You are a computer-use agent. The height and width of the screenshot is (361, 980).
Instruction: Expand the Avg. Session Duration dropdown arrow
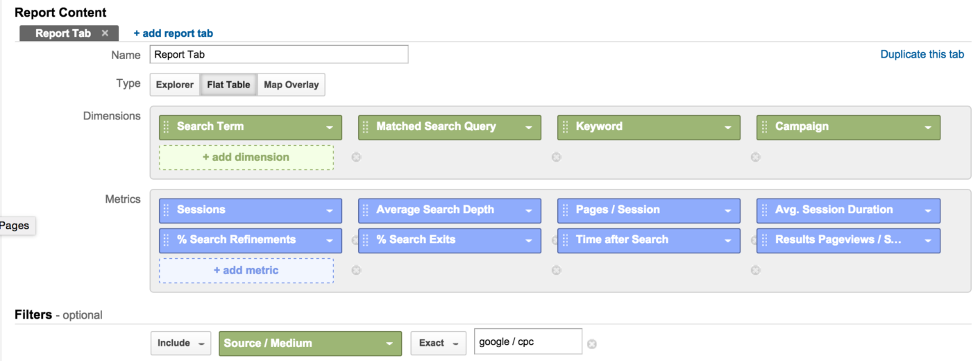(x=928, y=211)
